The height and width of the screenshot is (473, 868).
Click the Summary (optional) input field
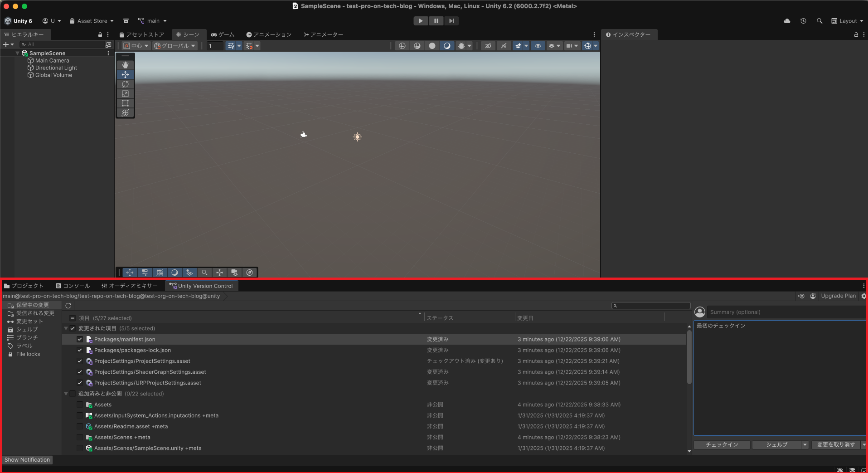786,312
